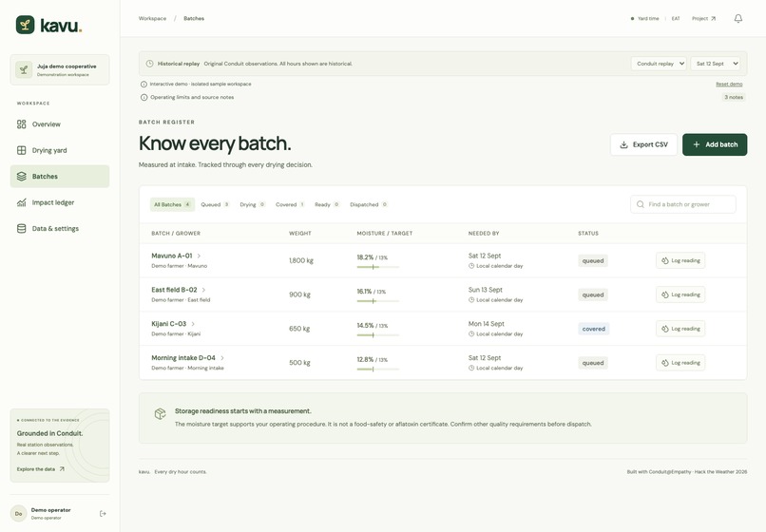The width and height of the screenshot is (766, 532).
Task: Log reading for Morning intake D-04
Action: pos(680,363)
